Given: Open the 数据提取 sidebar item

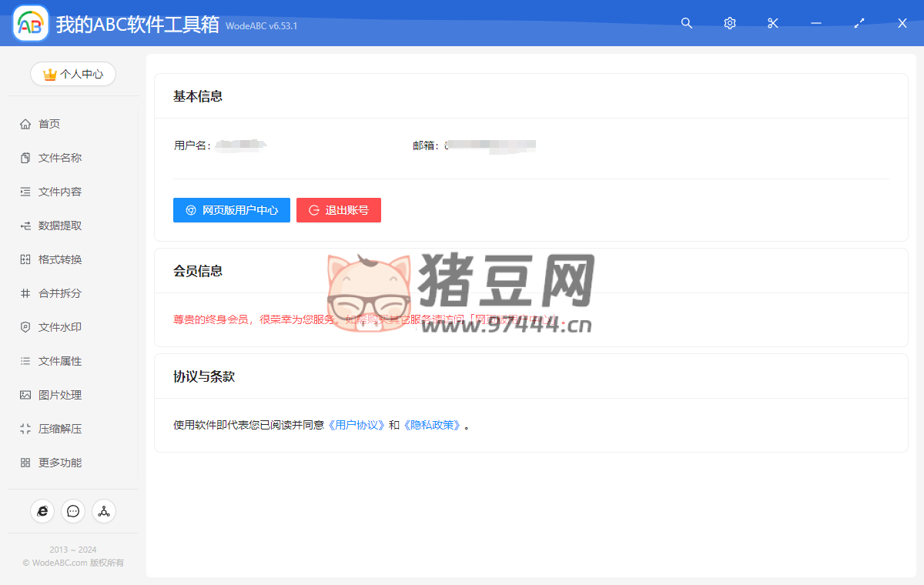Looking at the screenshot, I should 60,226.
